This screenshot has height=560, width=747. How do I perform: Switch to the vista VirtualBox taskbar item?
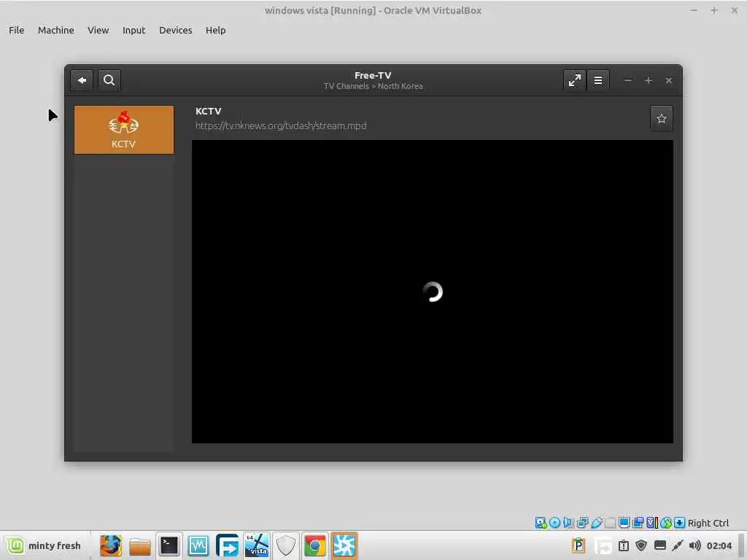click(256, 545)
